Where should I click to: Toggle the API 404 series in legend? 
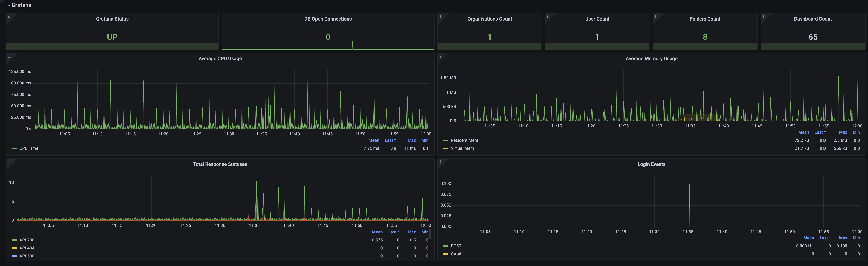coord(27,248)
